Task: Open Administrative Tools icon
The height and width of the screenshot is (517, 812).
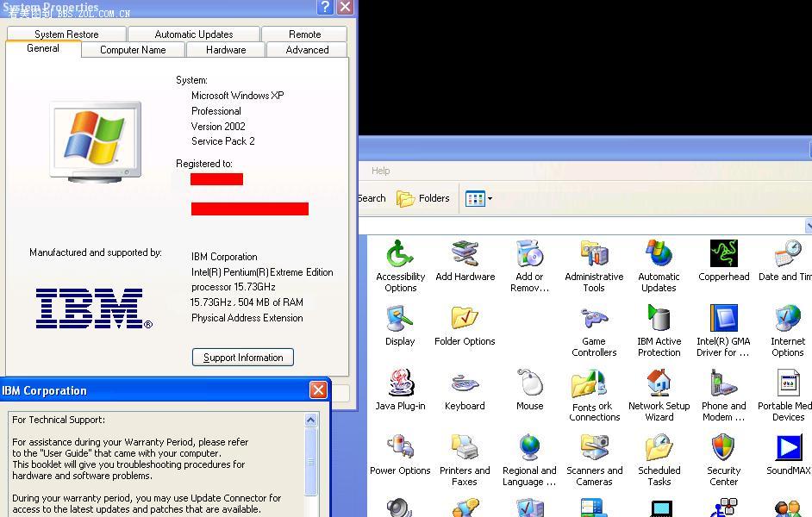Action: [x=594, y=255]
